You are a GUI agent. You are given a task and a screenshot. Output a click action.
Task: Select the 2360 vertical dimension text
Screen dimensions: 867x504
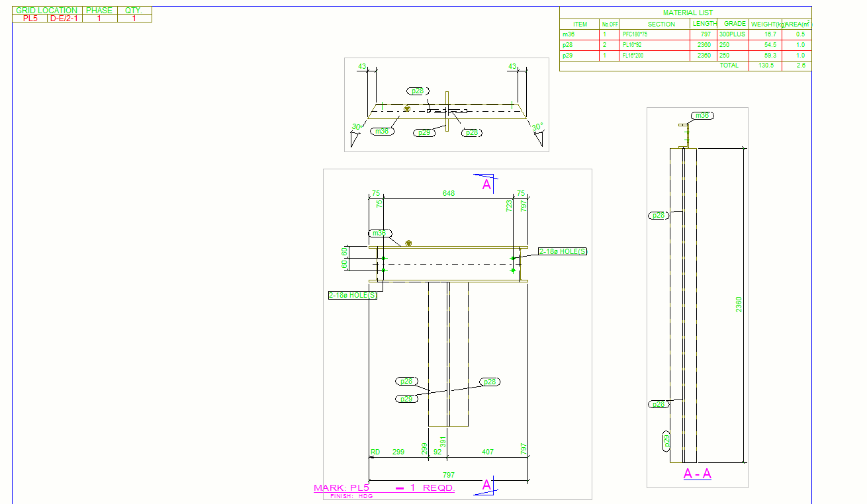pos(739,305)
